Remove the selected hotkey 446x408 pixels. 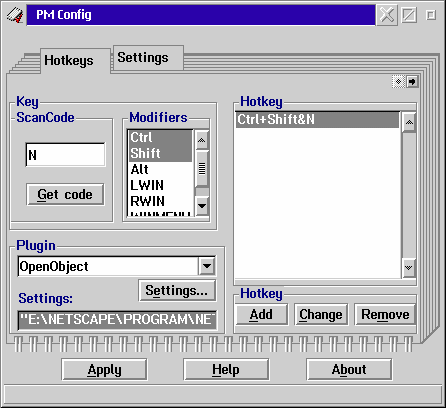click(385, 314)
